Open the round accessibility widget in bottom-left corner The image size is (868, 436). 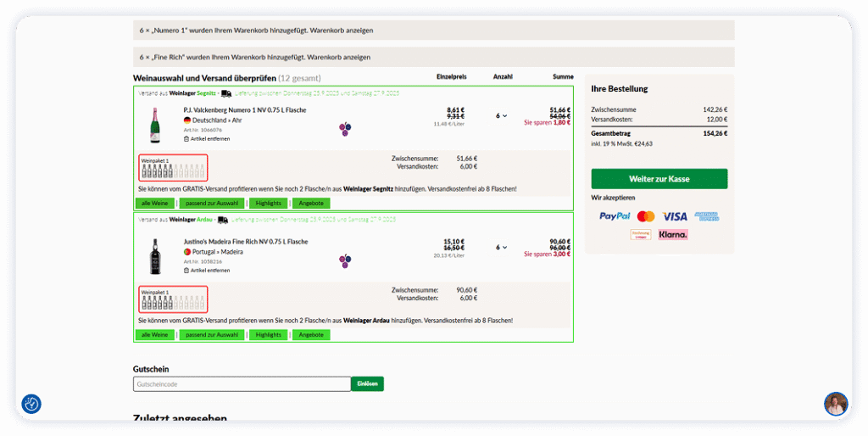(31, 404)
